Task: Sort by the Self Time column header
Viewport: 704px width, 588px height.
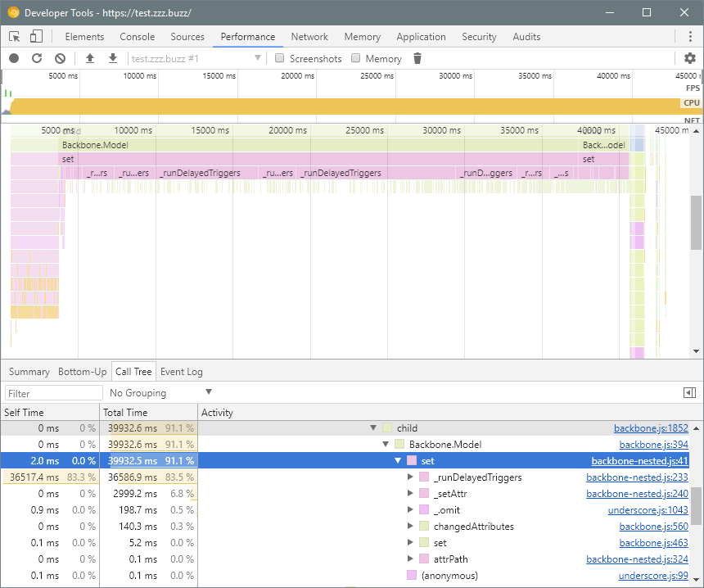Action: click(x=49, y=412)
